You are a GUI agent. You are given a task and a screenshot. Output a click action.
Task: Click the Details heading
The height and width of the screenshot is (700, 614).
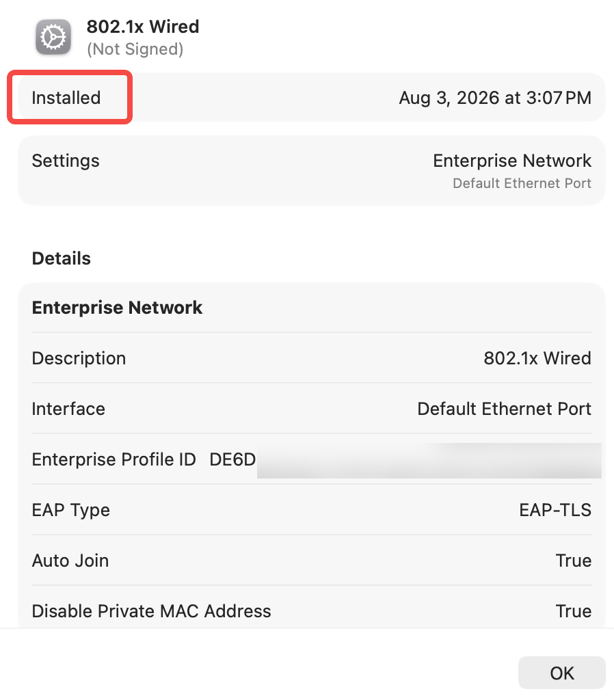tap(61, 258)
